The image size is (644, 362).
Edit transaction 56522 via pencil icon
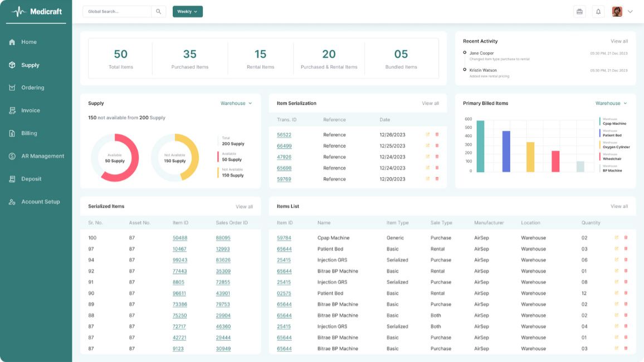[428, 135]
